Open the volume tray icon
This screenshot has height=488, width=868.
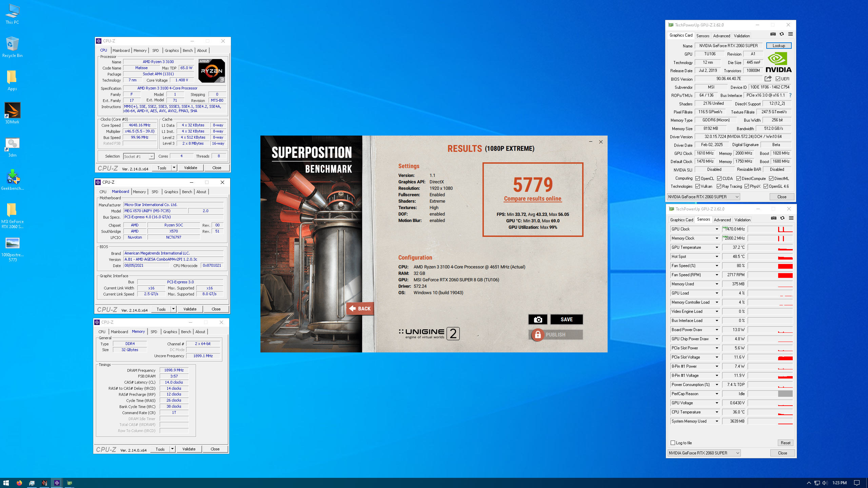pos(825,483)
